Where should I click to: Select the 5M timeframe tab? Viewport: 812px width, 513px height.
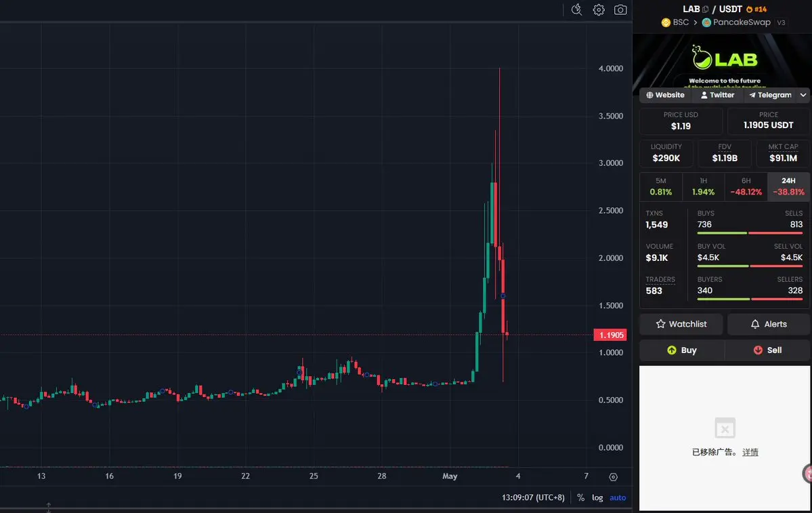[661, 186]
